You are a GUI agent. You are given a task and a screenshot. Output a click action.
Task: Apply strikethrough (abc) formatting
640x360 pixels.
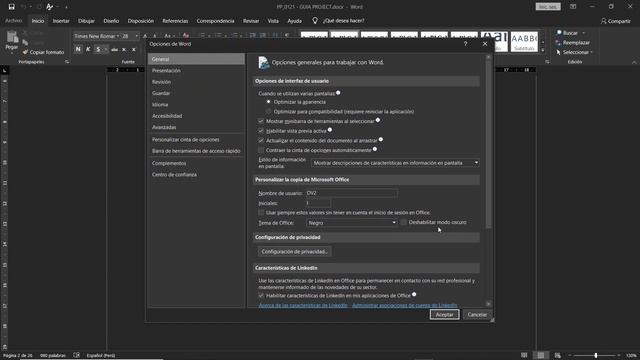point(115,49)
